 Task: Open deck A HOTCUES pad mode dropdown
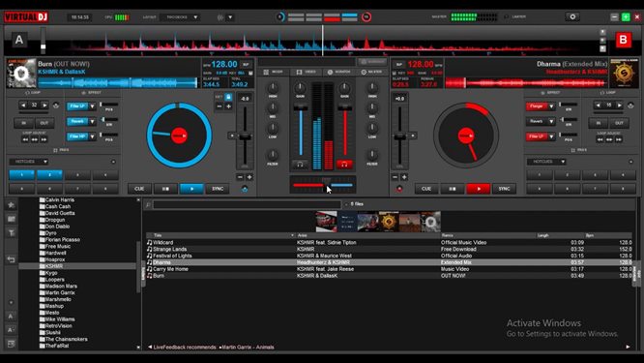(x=29, y=162)
